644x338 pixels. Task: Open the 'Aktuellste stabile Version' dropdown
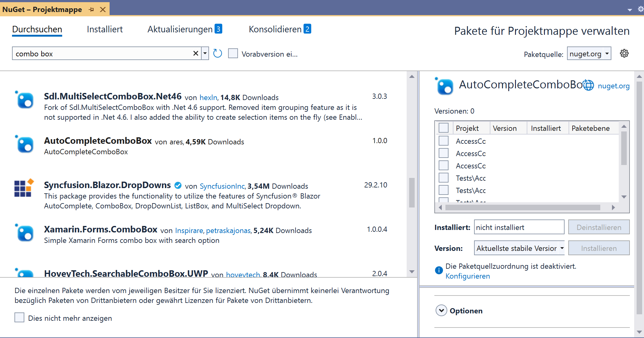[519, 248]
